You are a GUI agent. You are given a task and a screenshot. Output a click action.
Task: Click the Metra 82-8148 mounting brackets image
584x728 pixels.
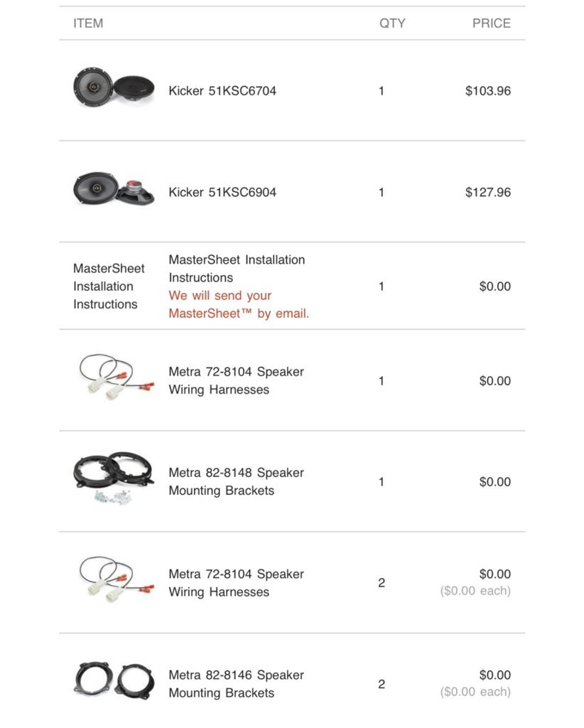[x=113, y=478]
